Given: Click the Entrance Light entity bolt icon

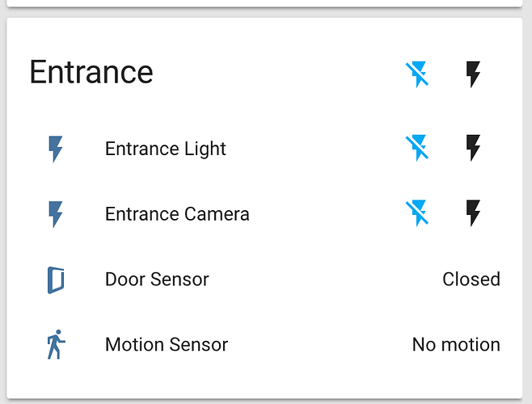Looking at the screenshot, I should tap(56, 149).
